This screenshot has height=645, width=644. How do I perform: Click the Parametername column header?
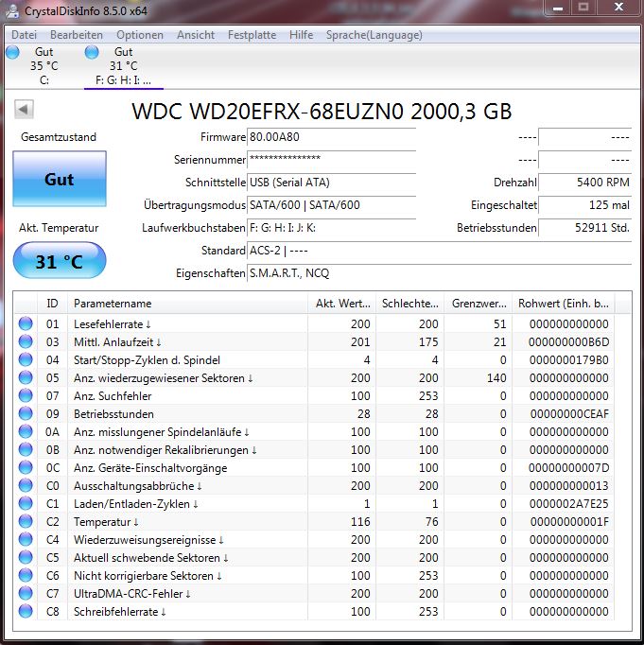[x=187, y=304]
